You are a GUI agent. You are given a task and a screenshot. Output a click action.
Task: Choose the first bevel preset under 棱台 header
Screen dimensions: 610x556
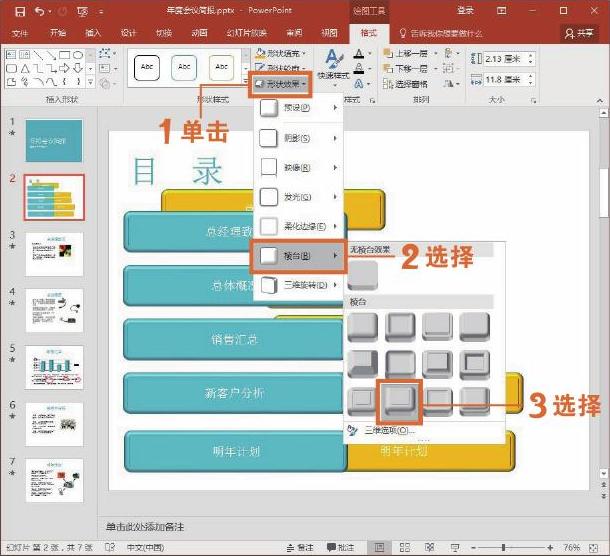[x=363, y=327]
